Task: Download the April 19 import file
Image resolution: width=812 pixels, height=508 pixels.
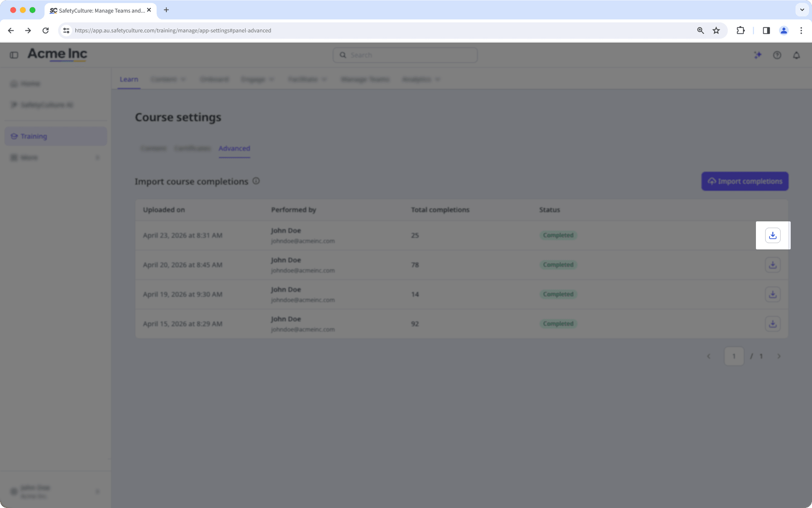Action: coord(772,294)
